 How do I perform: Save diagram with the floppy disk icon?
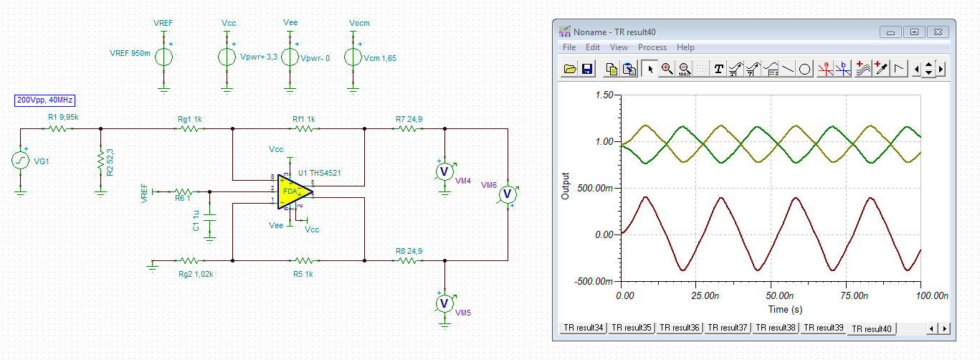(586, 69)
